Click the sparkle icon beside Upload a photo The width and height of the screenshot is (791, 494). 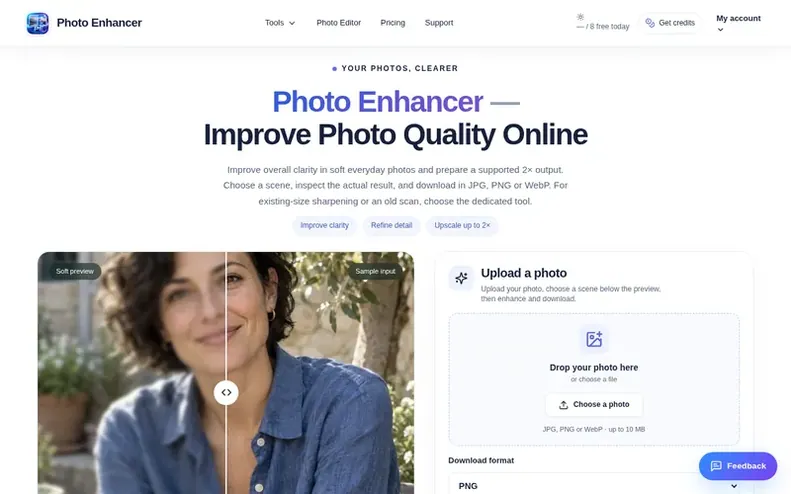tap(461, 278)
